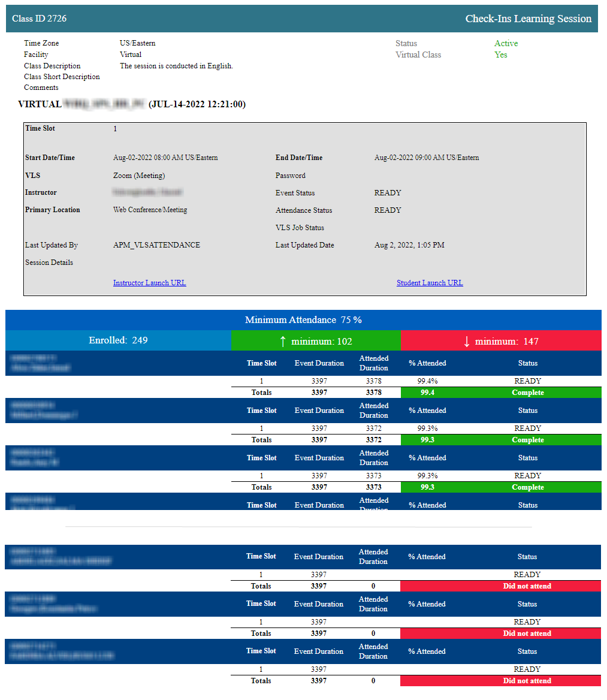Click the attended duration value 3372

(373, 429)
